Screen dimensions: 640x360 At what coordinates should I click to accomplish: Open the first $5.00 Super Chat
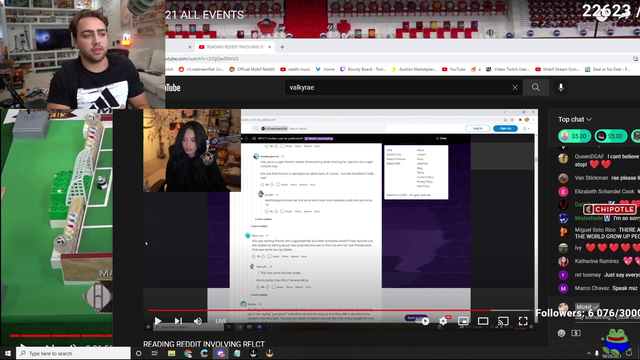575,136
